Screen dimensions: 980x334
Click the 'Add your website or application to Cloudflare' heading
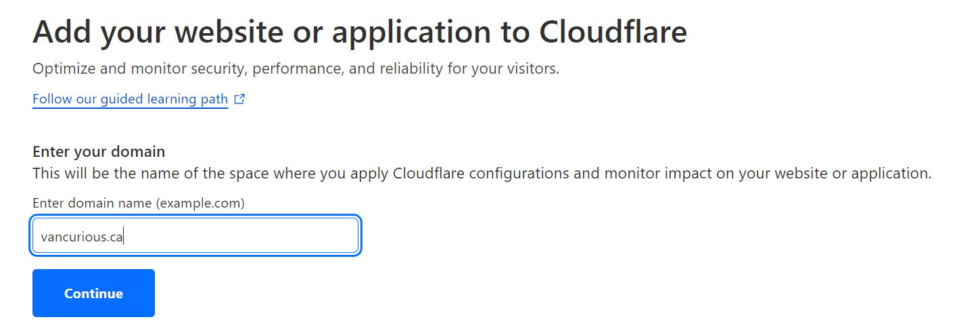[x=360, y=31]
